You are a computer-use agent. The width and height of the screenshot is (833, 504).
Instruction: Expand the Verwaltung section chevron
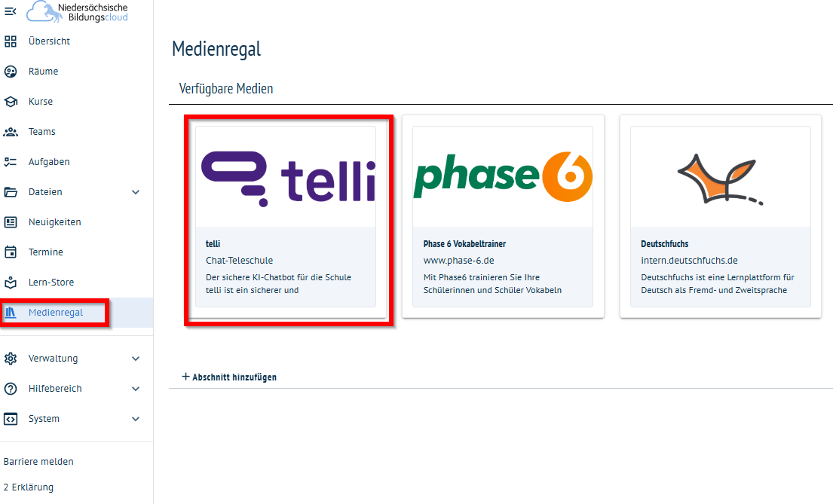(136, 359)
